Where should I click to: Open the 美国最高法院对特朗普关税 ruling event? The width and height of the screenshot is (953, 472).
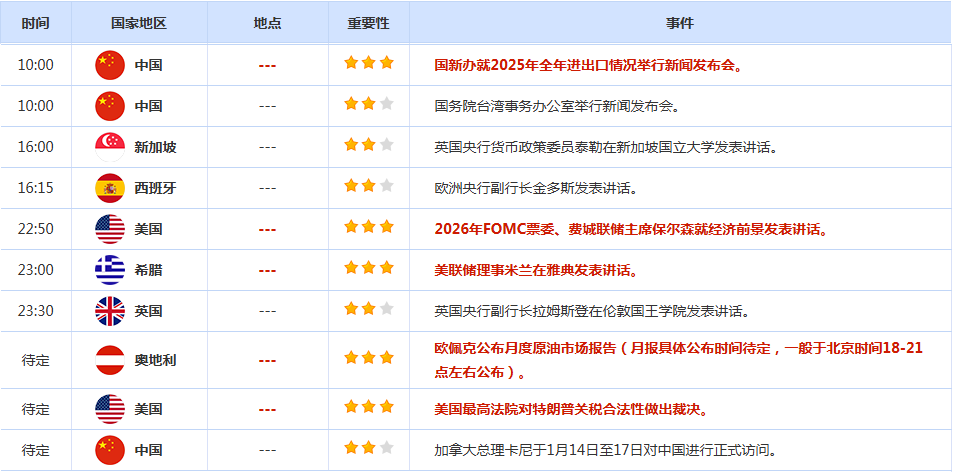coord(573,409)
